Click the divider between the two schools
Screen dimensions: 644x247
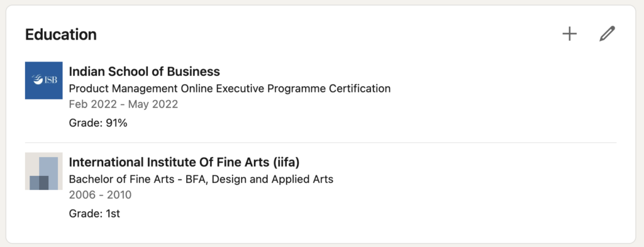[321, 143]
